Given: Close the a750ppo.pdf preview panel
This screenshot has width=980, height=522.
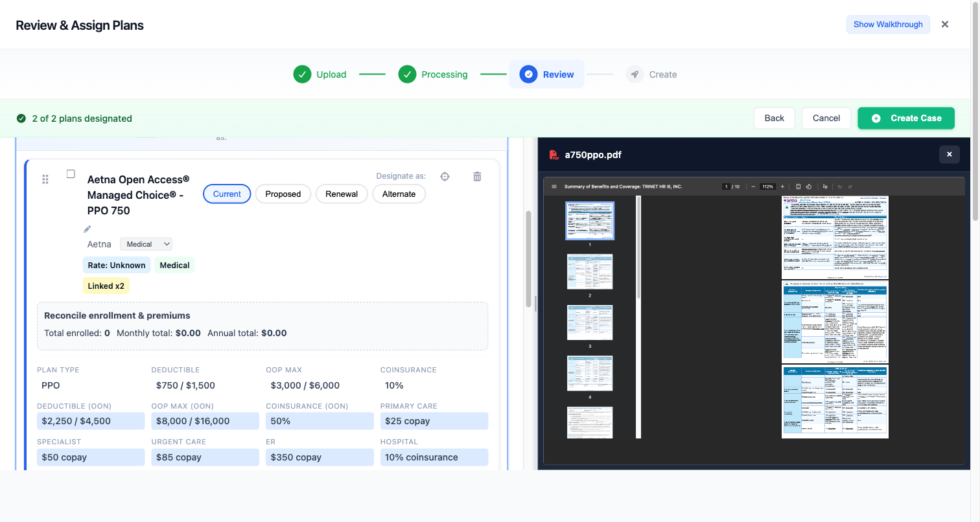Looking at the screenshot, I should click(x=949, y=154).
